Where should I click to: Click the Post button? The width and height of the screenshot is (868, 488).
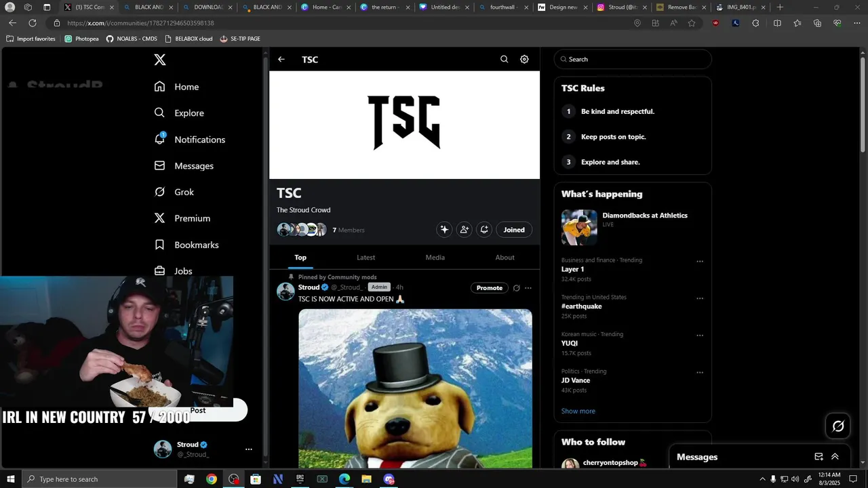(198, 410)
